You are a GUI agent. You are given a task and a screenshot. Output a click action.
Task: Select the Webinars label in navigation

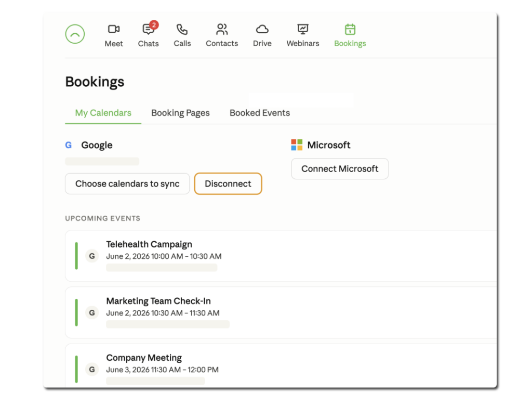pos(303,44)
